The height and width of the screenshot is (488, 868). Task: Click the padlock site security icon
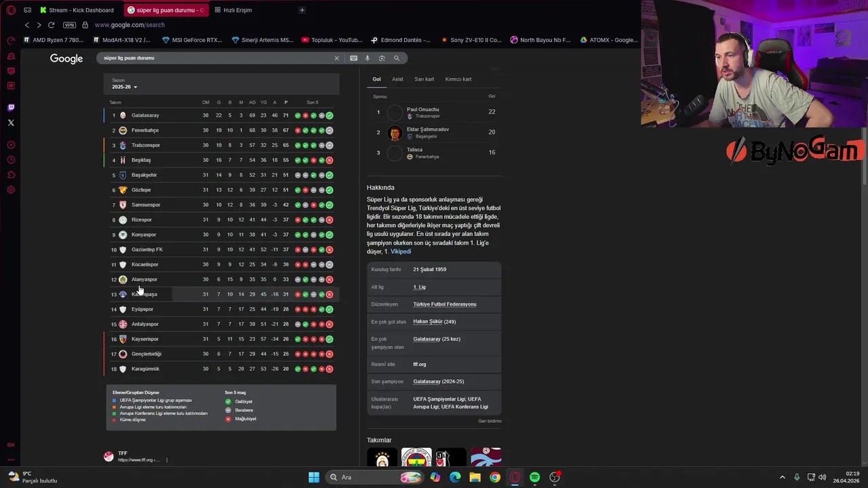coord(85,25)
